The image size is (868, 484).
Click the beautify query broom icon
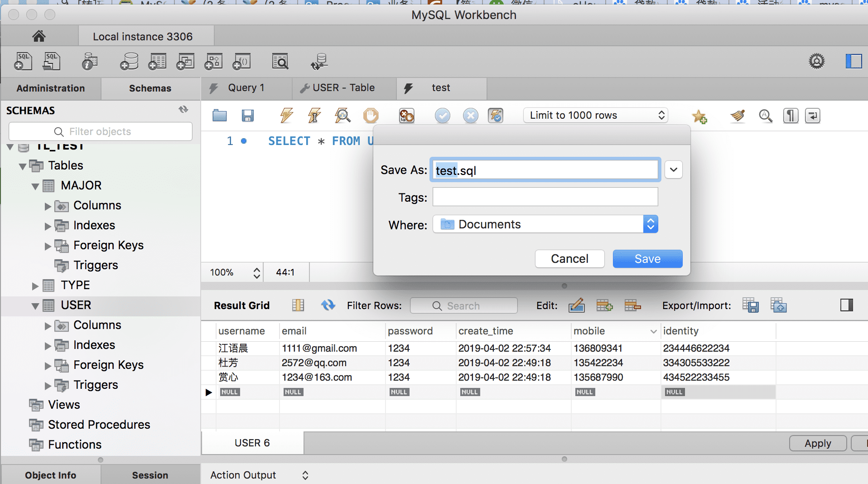(738, 116)
